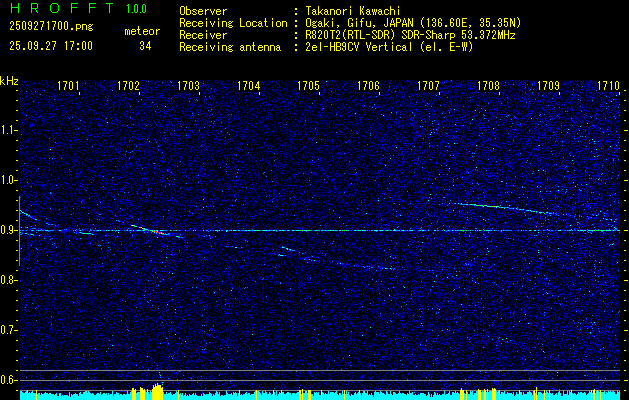
Task: Click the Receiving antenna label
Action: point(230,47)
